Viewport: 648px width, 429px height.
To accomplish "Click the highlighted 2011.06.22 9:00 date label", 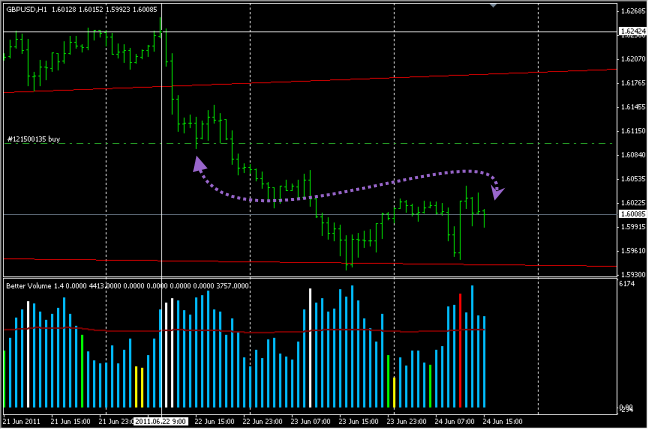I will 162,421.
